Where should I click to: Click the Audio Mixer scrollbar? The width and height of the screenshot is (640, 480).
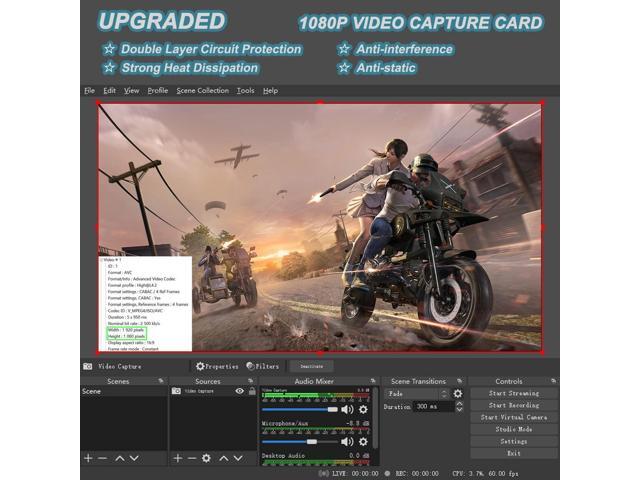pos(375,418)
